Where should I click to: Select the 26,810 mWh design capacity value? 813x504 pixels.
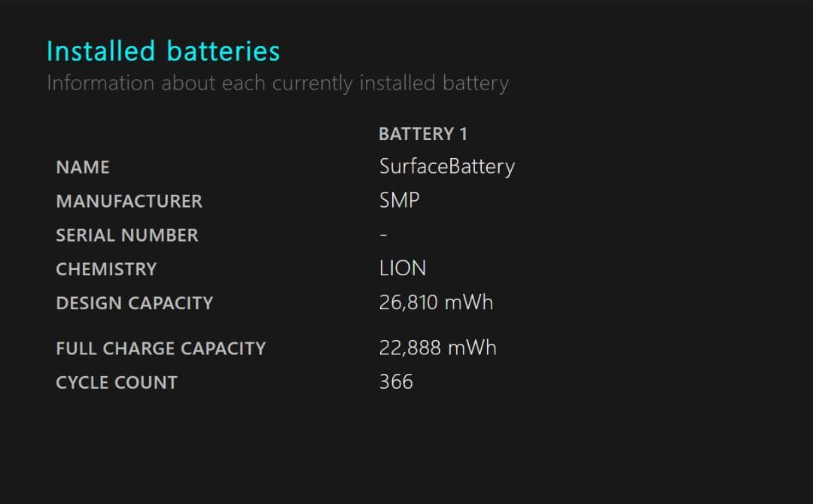pos(436,302)
